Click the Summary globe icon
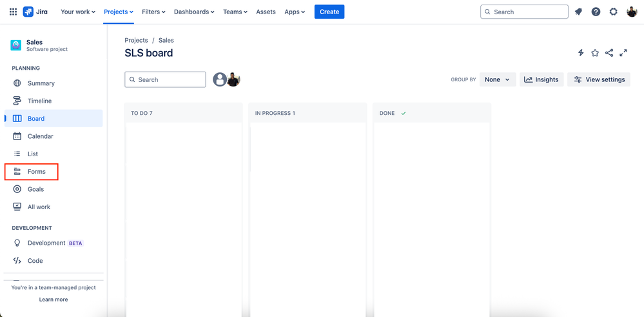This screenshot has width=644, height=317. 17,83
